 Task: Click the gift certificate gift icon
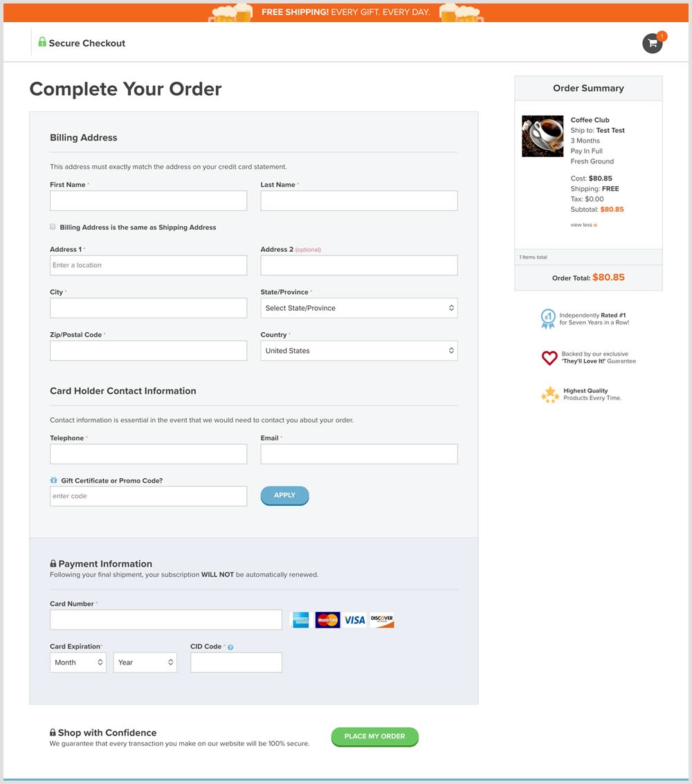coord(54,480)
